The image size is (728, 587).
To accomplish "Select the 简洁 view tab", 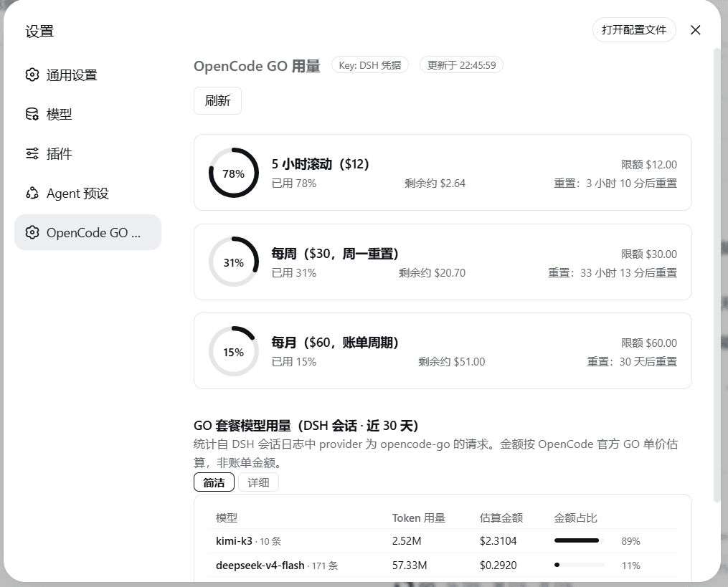I will pos(214,482).
